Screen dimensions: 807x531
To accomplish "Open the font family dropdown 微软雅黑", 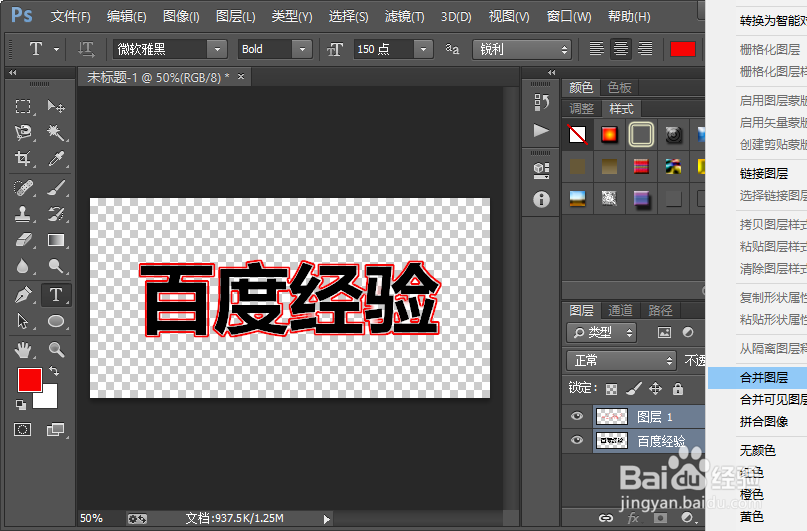I will tap(217, 49).
